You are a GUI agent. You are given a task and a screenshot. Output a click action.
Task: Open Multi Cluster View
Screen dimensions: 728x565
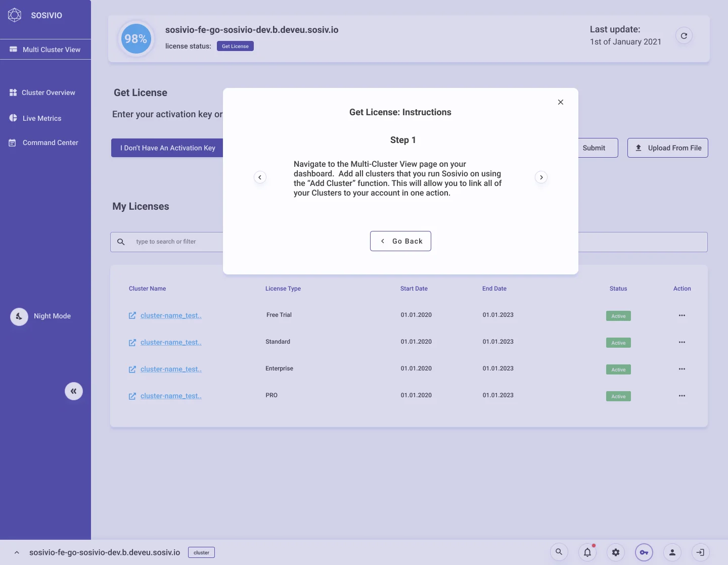(45, 50)
